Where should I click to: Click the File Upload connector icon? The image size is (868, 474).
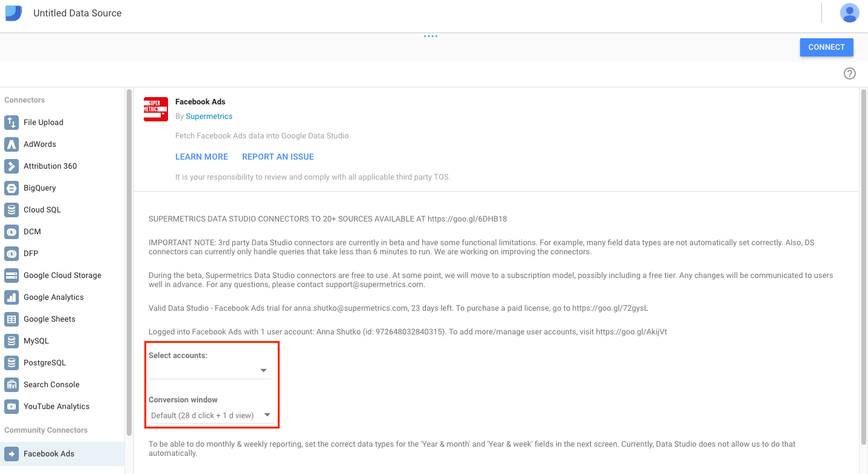click(x=12, y=123)
